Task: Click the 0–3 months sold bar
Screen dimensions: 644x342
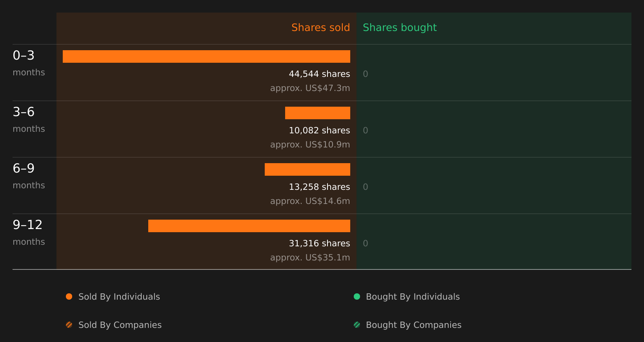Action: (x=206, y=56)
